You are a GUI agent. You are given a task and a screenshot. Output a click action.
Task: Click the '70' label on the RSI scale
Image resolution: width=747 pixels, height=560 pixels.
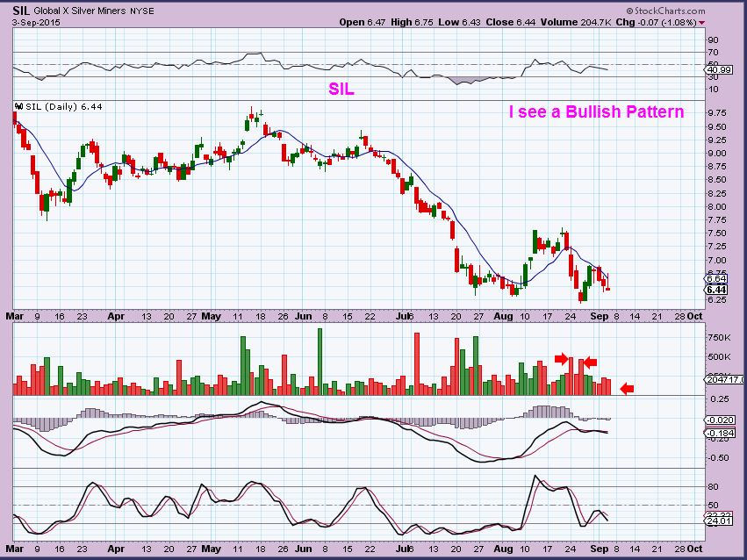tap(713, 53)
